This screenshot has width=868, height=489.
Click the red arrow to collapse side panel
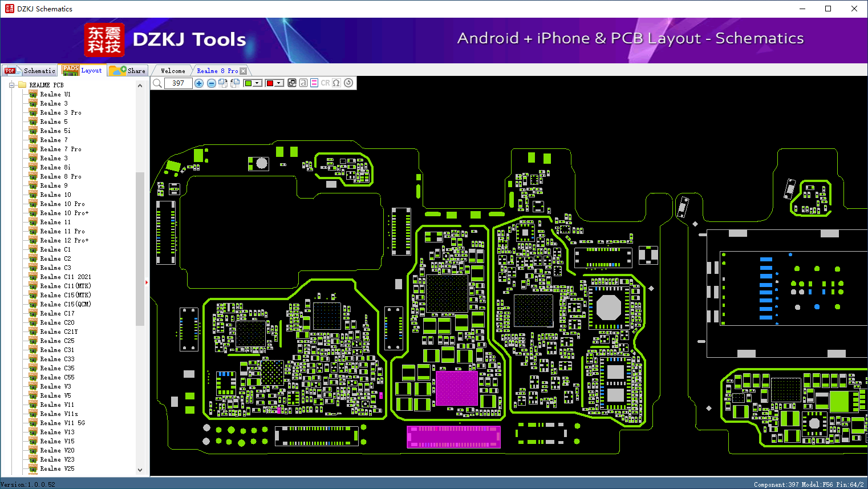[x=147, y=282]
